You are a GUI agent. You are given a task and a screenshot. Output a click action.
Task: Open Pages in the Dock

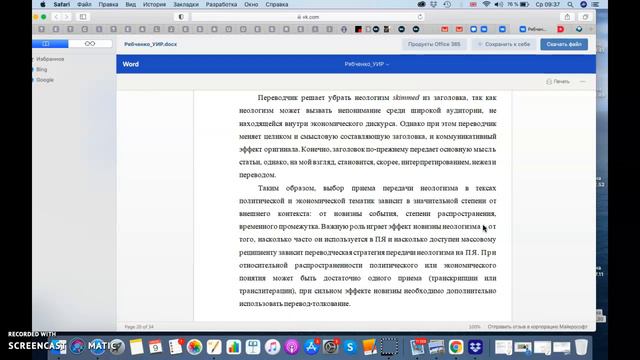tap(214, 347)
